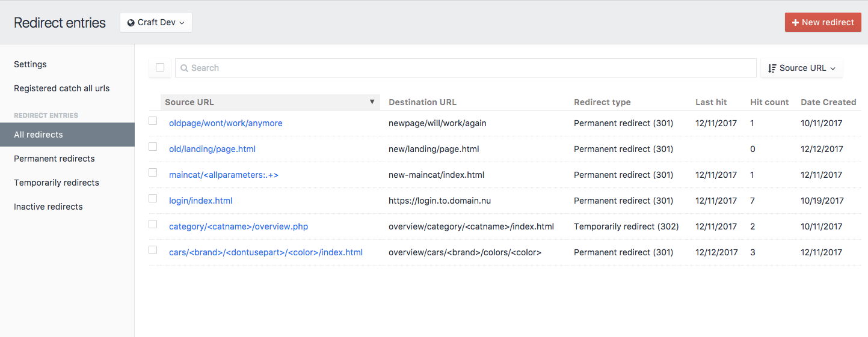Click the sort order icon beside Source URL
The image size is (868, 337).
(x=772, y=68)
